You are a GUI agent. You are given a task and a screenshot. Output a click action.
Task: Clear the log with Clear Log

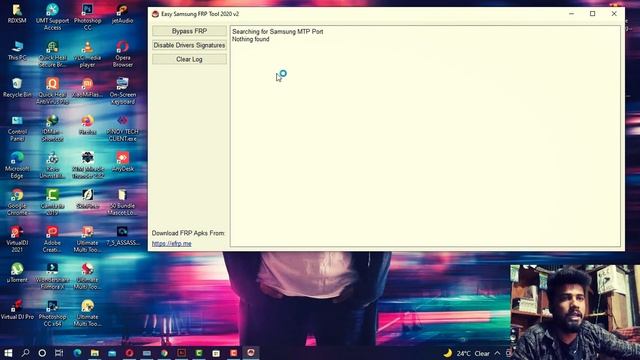[x=189, y=59]
